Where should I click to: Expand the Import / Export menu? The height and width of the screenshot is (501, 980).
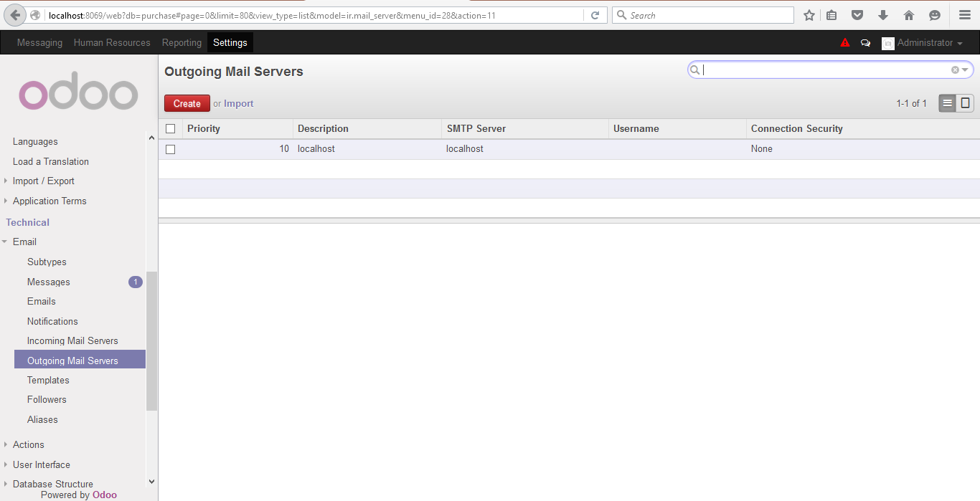43,181
